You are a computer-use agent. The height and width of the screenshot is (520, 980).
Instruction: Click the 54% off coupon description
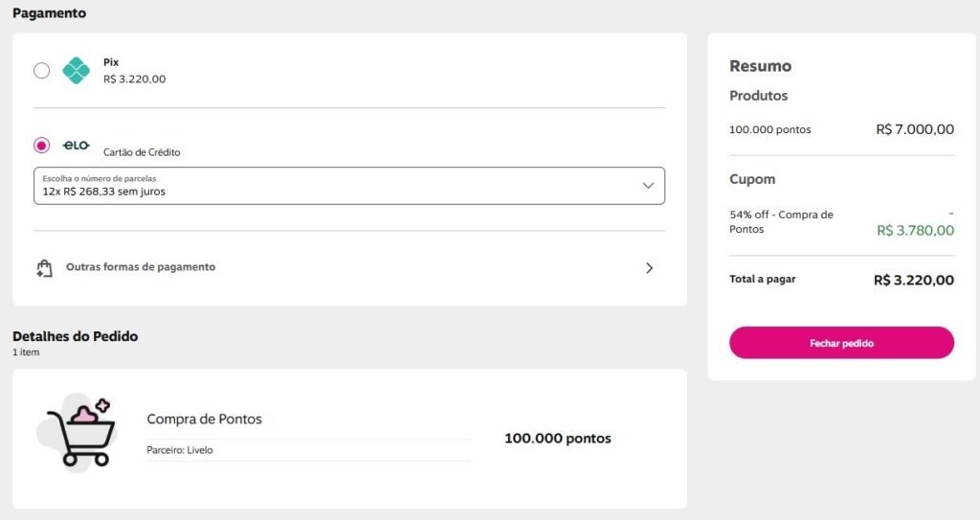781,221
